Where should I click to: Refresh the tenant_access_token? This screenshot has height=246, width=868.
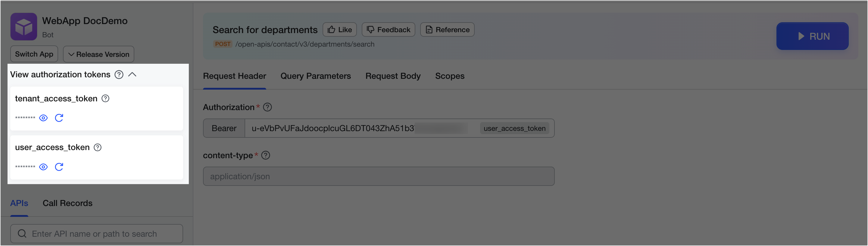[59, 118]
